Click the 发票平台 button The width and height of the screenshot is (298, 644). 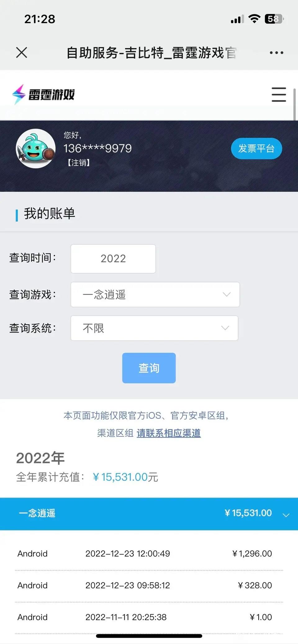256,148
